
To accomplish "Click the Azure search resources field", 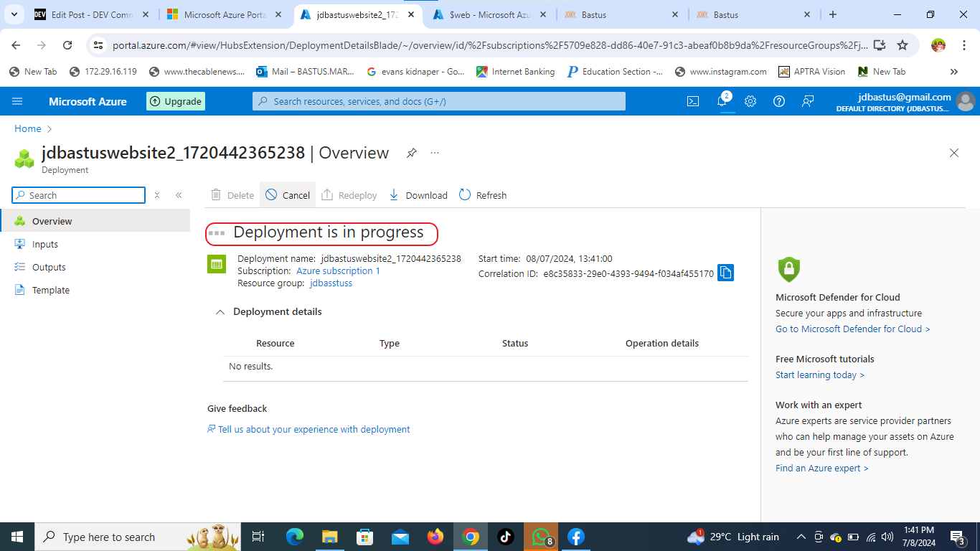I will coord(439,101).
